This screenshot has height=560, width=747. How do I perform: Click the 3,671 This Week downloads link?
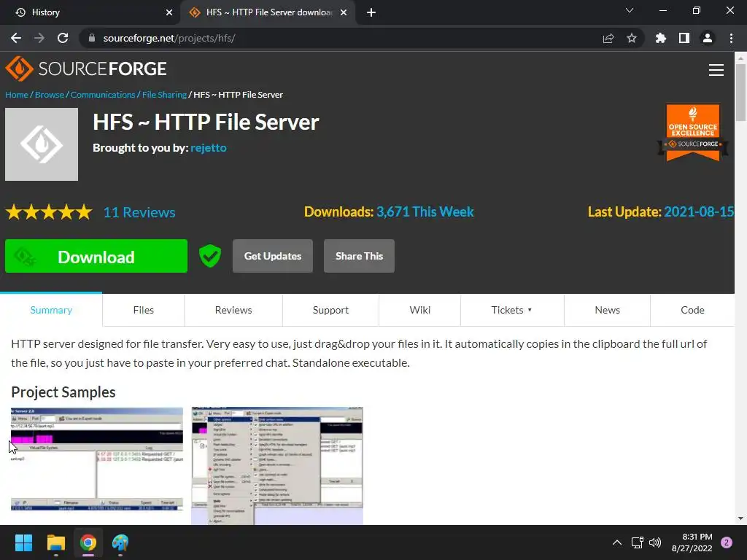pyautogui.click(x=425, y=212)
